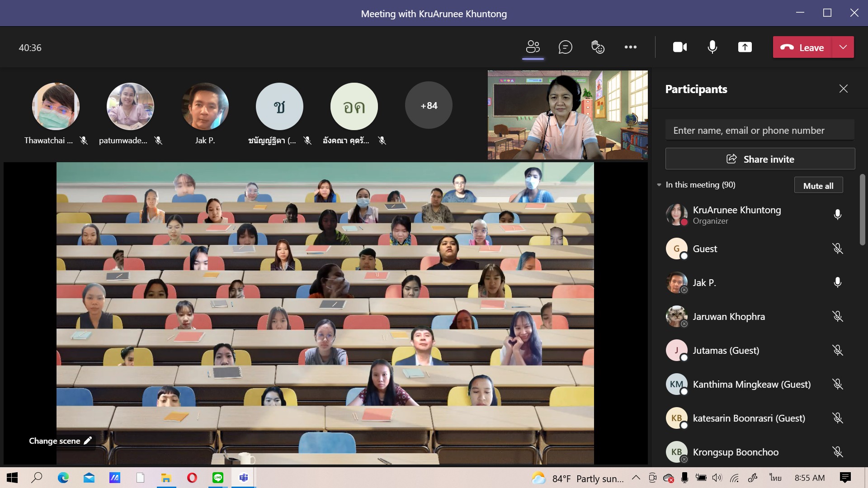The image size is (868, 488).
Task: Close the Participants panel
Action: [x=844, y=89]
